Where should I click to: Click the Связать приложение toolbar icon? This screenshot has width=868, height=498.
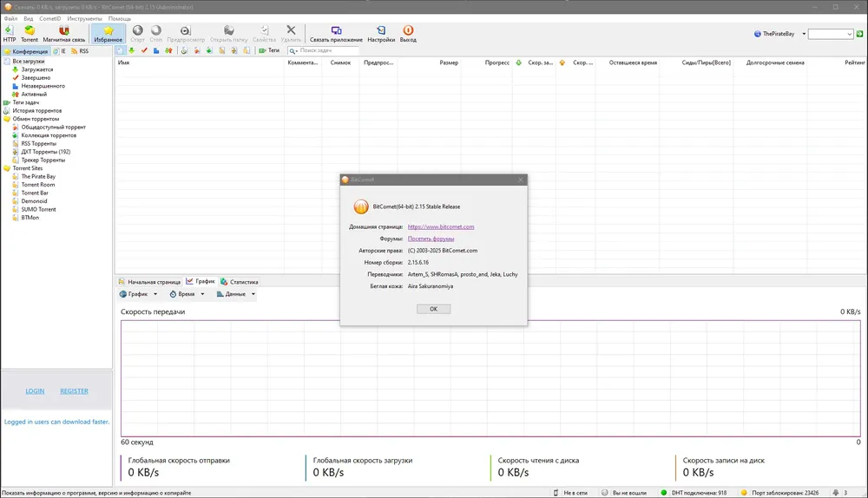tap(336, 33)
